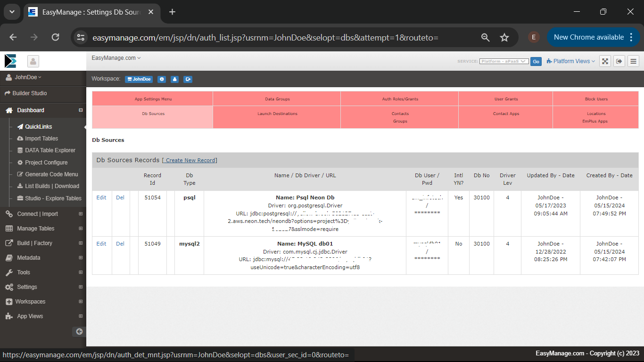Open the Service Platform - aPaaS select box

pyautogui.click(x=504, y=61)
